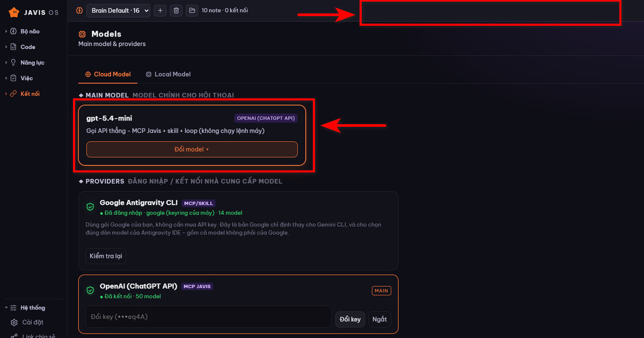Open the Brain Default · 16 dropdown
The image size is (644, 338).
[118, 10]
